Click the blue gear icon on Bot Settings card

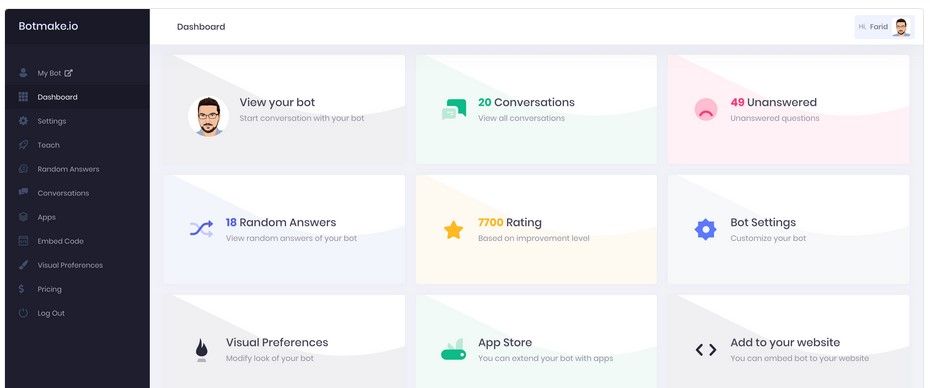706,229
